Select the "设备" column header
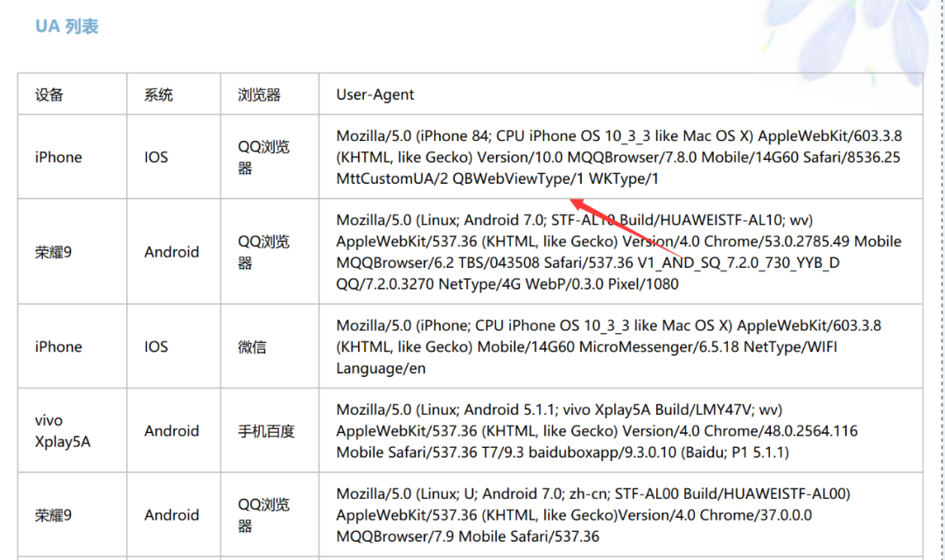Screen dimensions: 945x560 pyautogui.click(x=49, y=94)
